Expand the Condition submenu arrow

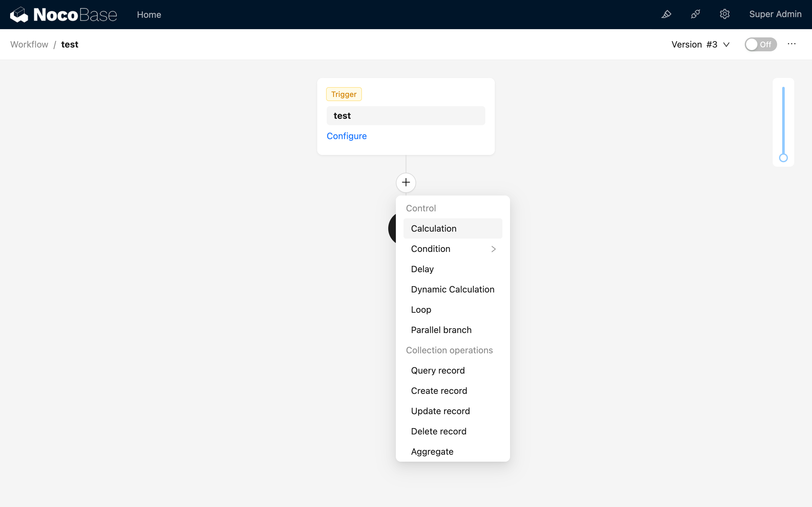pos(493,249)
